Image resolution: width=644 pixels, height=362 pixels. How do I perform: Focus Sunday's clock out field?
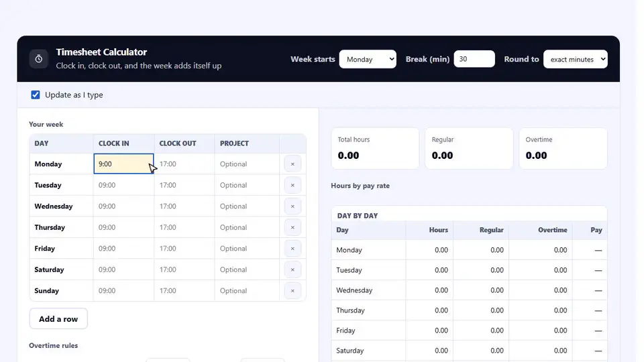(x=184, y=290)
